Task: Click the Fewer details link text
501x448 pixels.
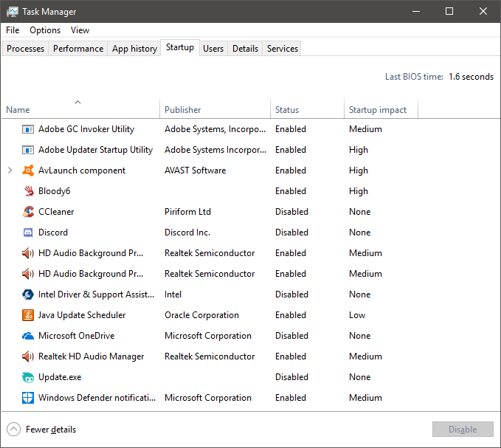Action: [x=51, y=430]
